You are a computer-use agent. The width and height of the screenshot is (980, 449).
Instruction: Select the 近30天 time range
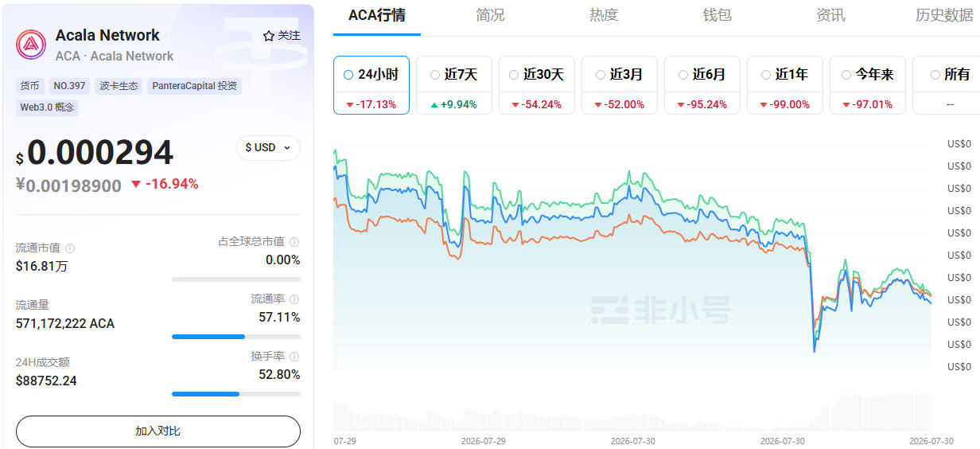click(537, 85)
